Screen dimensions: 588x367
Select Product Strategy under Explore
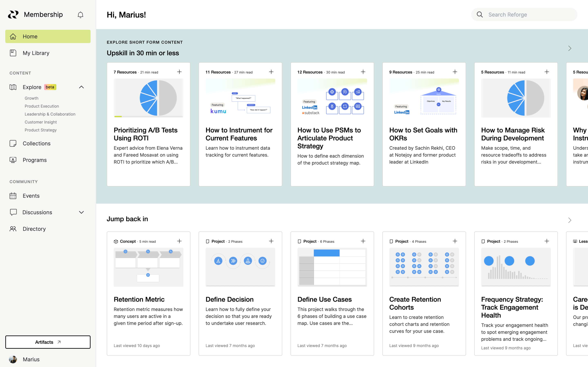click(x=41, y=130)
